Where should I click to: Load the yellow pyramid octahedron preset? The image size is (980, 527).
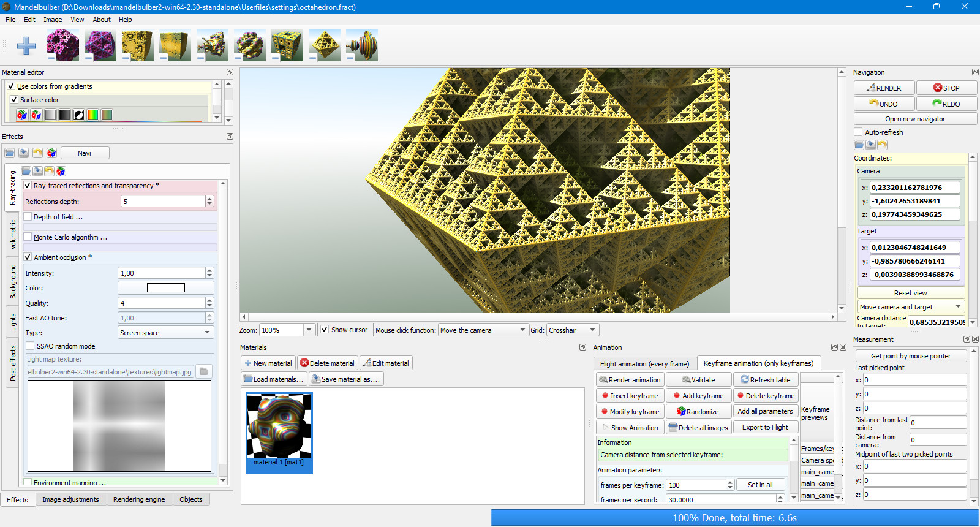[325, 45]
